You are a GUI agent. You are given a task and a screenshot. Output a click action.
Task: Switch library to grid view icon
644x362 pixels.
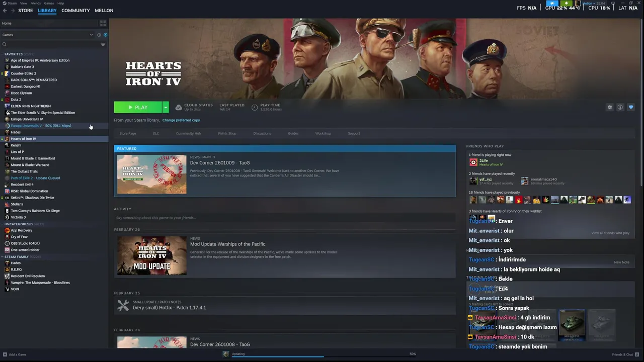pyautogui.click(x=103, y=23)
